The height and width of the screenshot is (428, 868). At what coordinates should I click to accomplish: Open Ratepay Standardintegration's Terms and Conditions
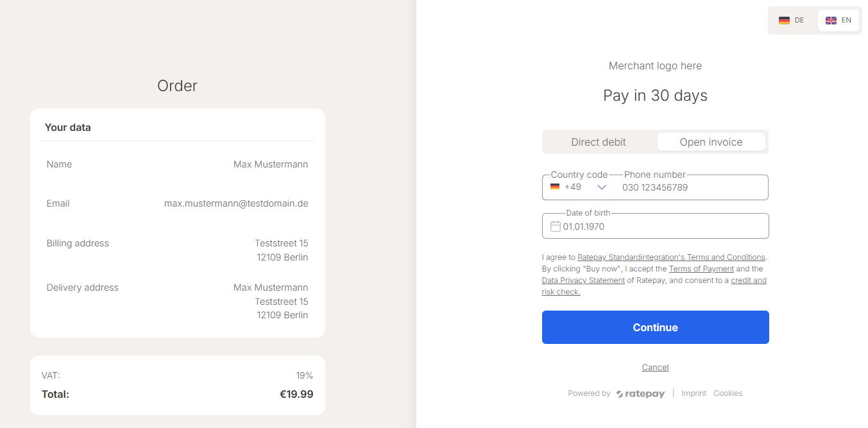671,257
